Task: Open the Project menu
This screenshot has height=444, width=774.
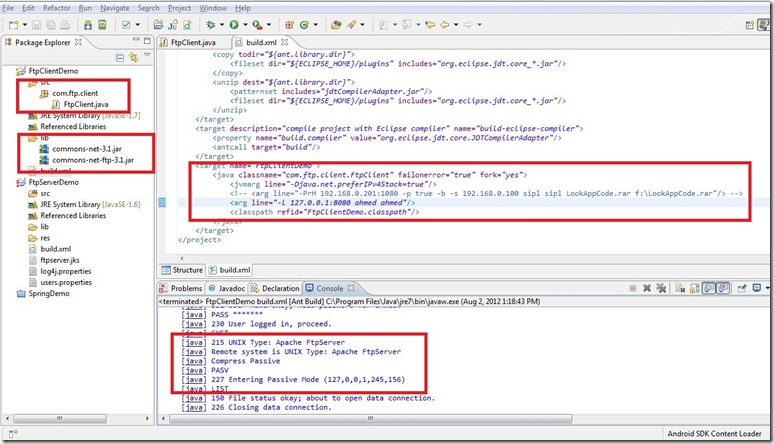Action: tap(179, 8)
